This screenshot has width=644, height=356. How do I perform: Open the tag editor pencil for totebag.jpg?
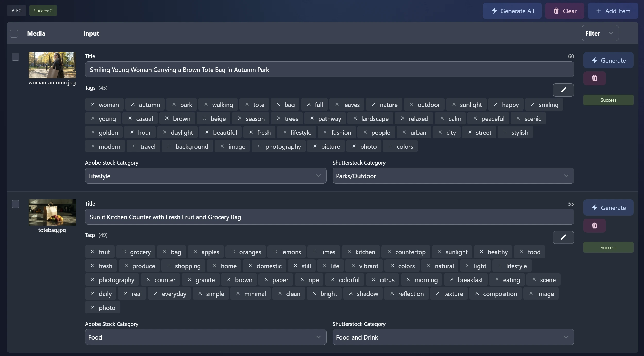(563, 237)
